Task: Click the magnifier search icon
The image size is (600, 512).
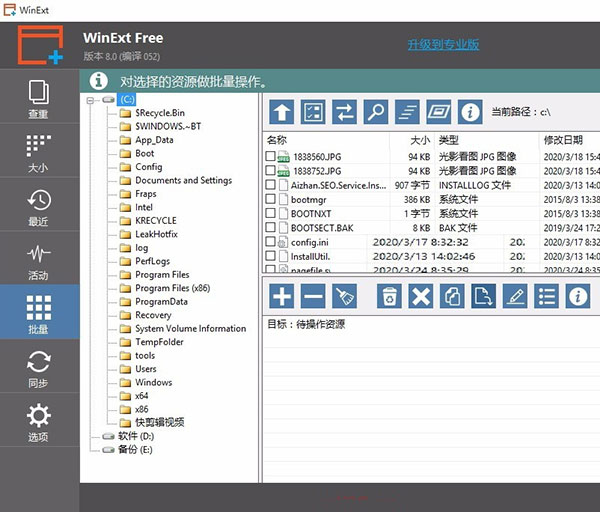Action: coord(376,112)
